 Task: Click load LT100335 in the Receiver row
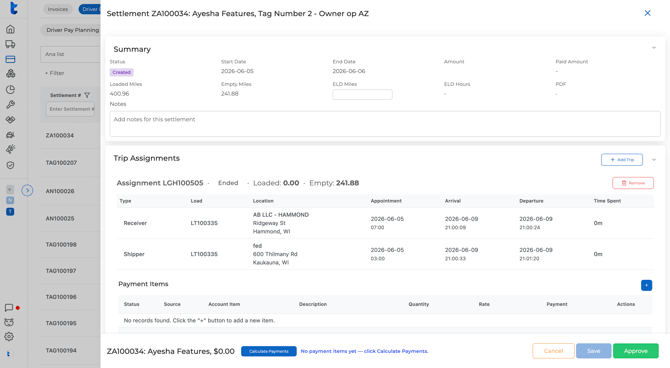[204, 223]
